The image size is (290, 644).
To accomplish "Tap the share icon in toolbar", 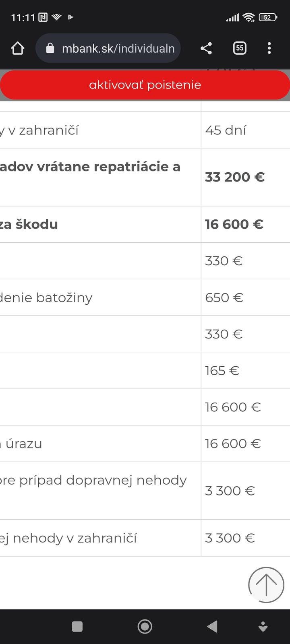I will (206, 48).
